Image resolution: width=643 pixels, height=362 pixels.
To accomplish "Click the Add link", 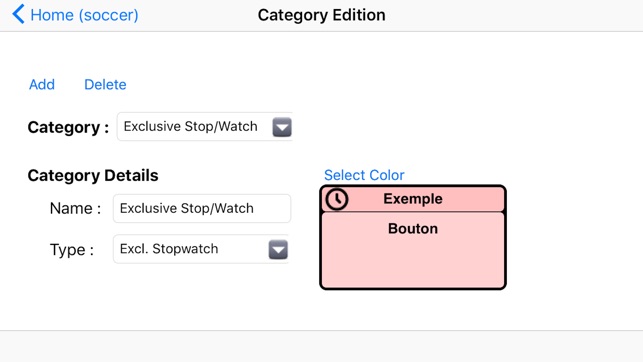I will pos(42,84).
